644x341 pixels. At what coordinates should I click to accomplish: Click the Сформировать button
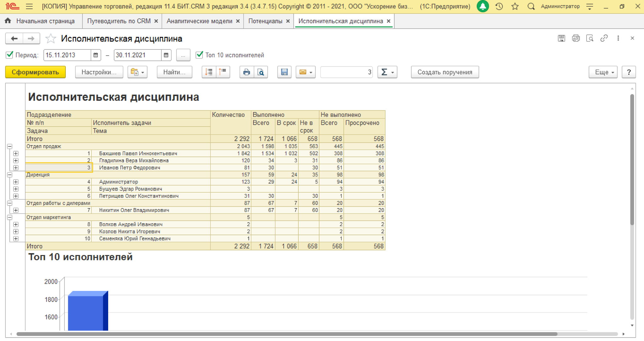[35, 72]
